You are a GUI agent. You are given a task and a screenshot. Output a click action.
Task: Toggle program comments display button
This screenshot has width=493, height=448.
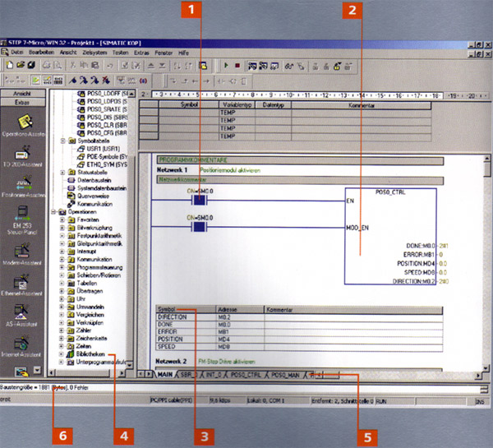[35, 81]
